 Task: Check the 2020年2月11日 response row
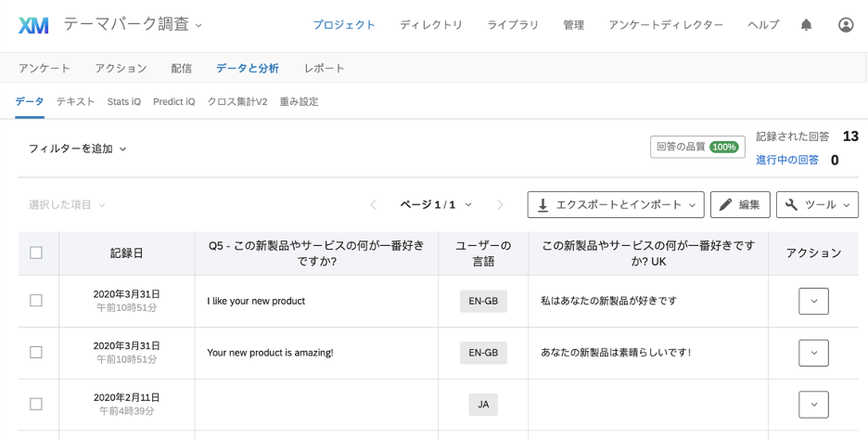tap(36, 404)
